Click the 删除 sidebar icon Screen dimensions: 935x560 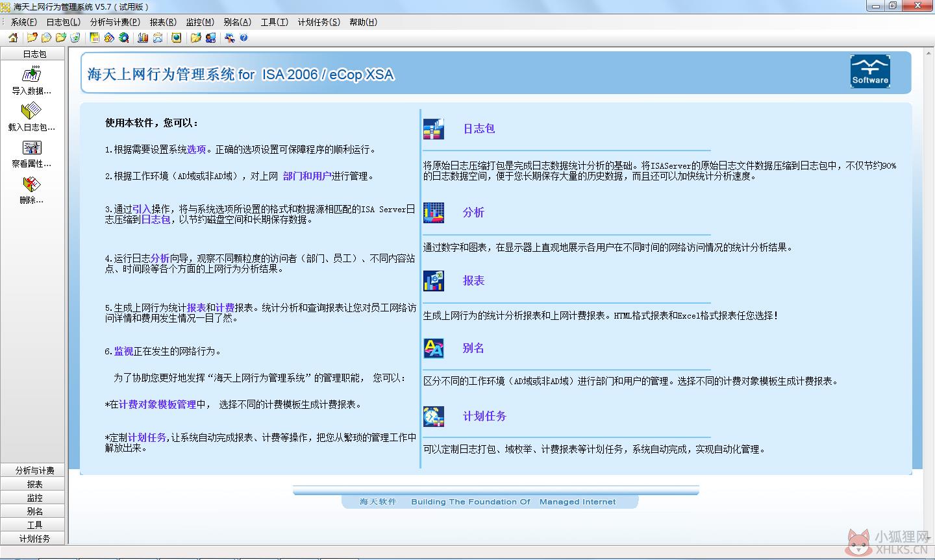tap(32, 184)
